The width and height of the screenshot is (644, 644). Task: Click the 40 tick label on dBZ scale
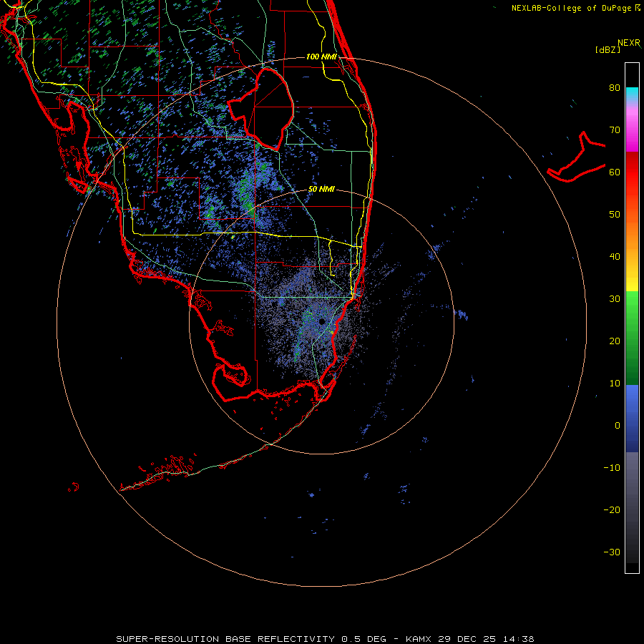[615, 257]
